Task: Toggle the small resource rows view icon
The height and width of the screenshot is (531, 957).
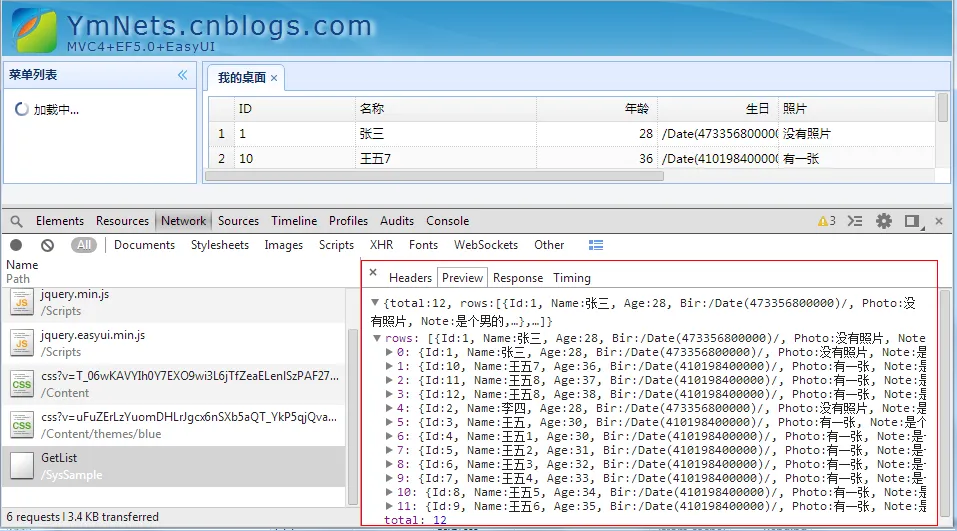Action: pyautogui.click(x=596, y=245)
